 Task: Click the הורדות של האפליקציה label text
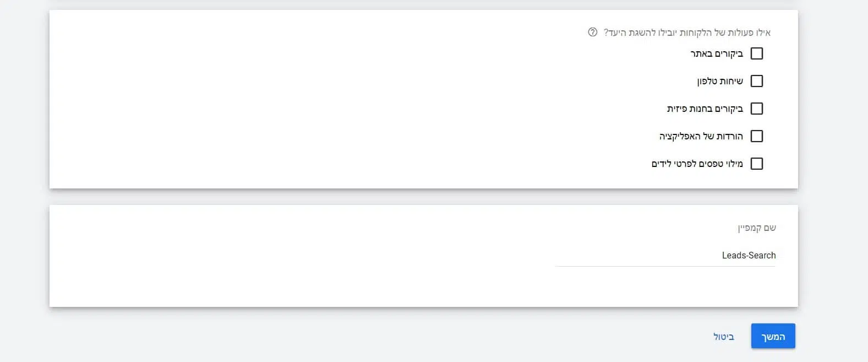click(x=701, y=136)
